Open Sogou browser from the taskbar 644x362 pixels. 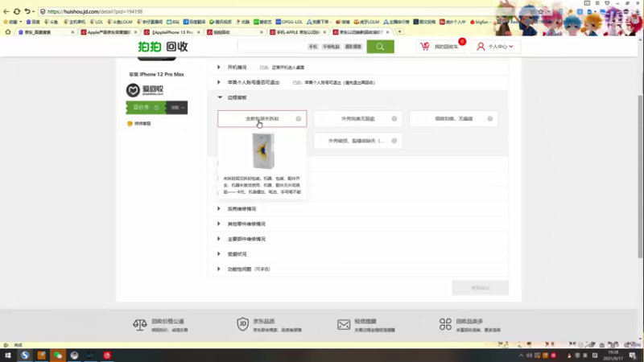[25, 356]
